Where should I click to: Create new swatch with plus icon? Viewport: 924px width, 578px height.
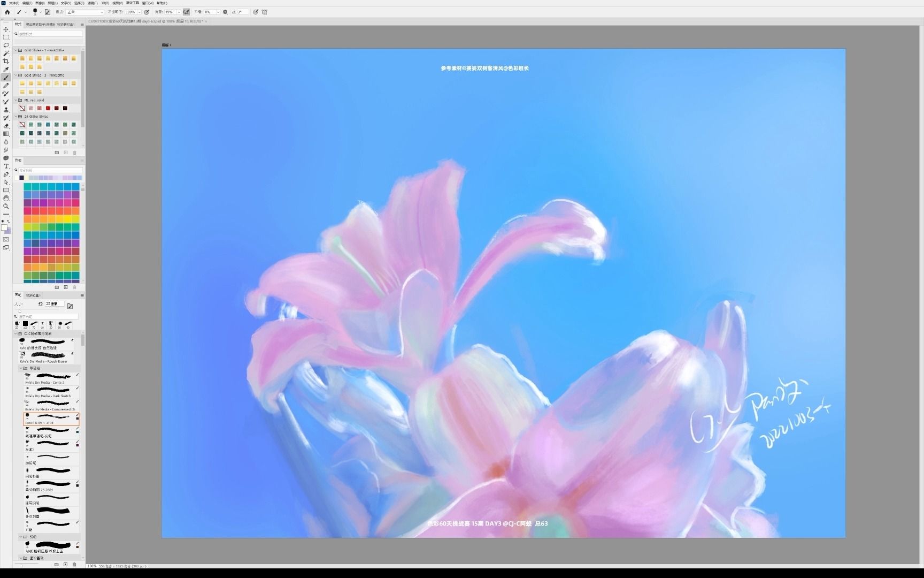66,287
